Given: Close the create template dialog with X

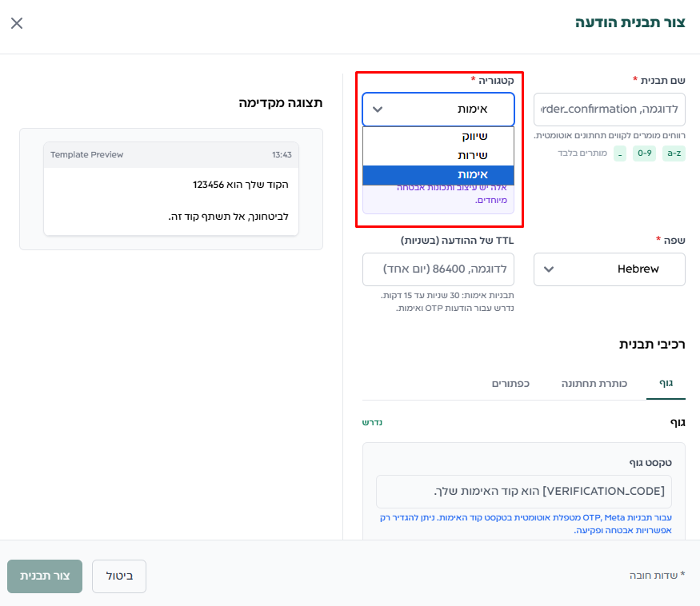Looking at the screenshot, I should pos(17,23).
